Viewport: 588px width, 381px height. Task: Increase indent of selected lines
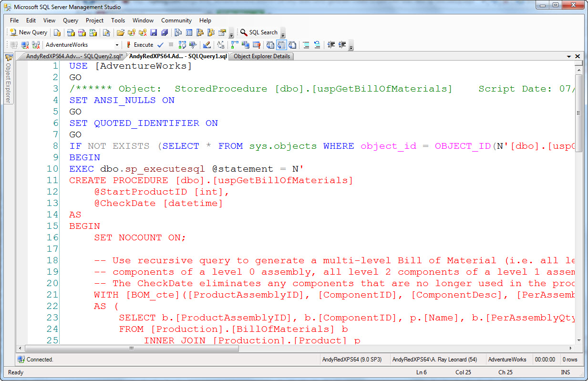(x=342, y=45)
